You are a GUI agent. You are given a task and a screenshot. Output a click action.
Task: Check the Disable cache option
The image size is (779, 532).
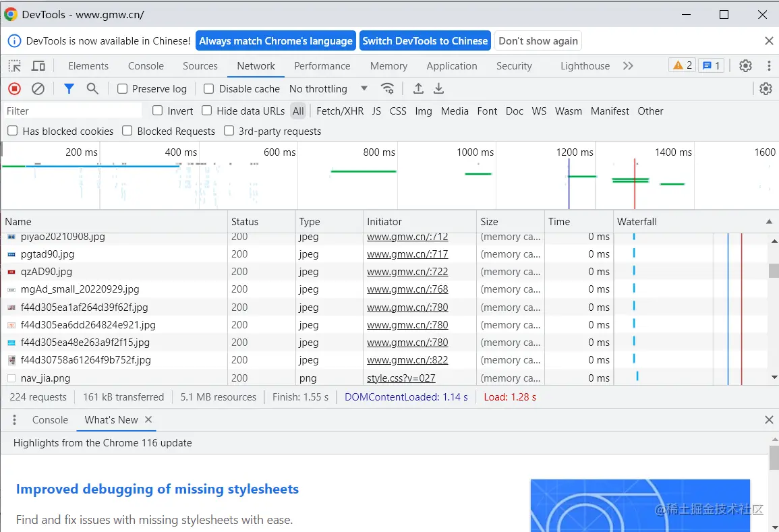[x=209, y=89]
